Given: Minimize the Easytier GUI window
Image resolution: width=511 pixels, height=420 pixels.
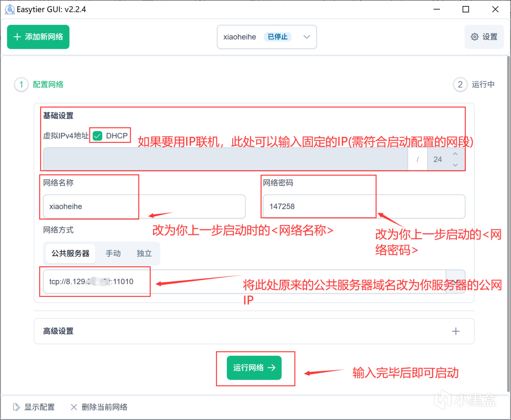Looking at the screenshot, I should (437, 9).
